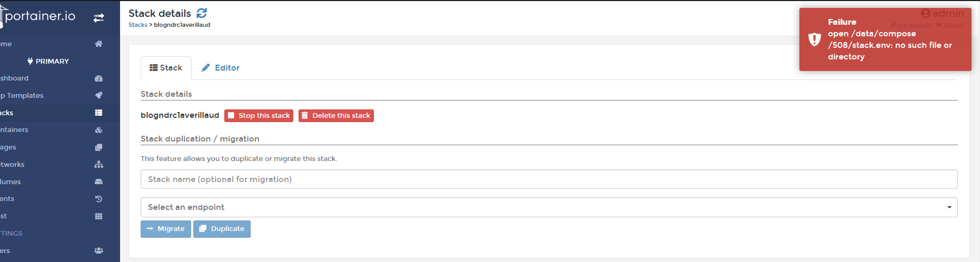Click the refresh icon beside Stack details

point(202,13)
